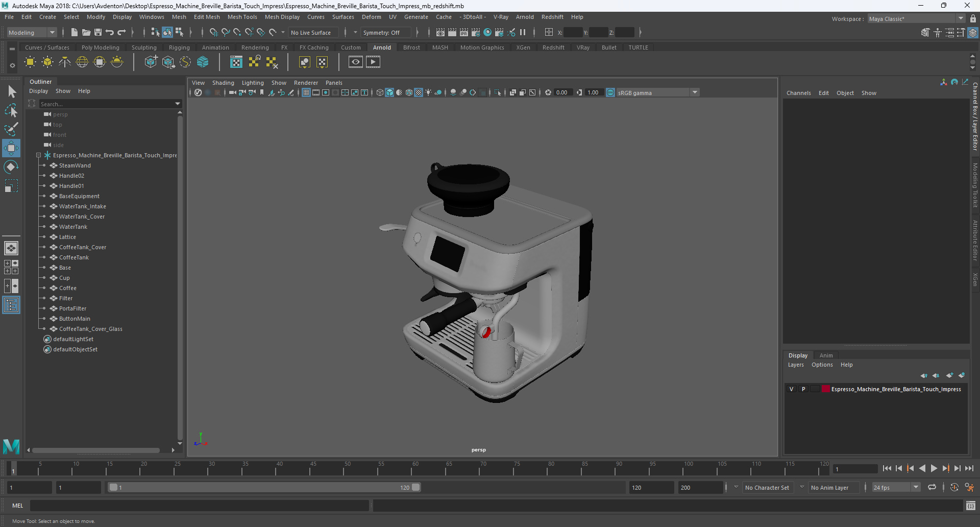The width and height of the screenshot is (980, 527).
Task: Open Arnold RenderView shelf icon
Action: [356, 62]
